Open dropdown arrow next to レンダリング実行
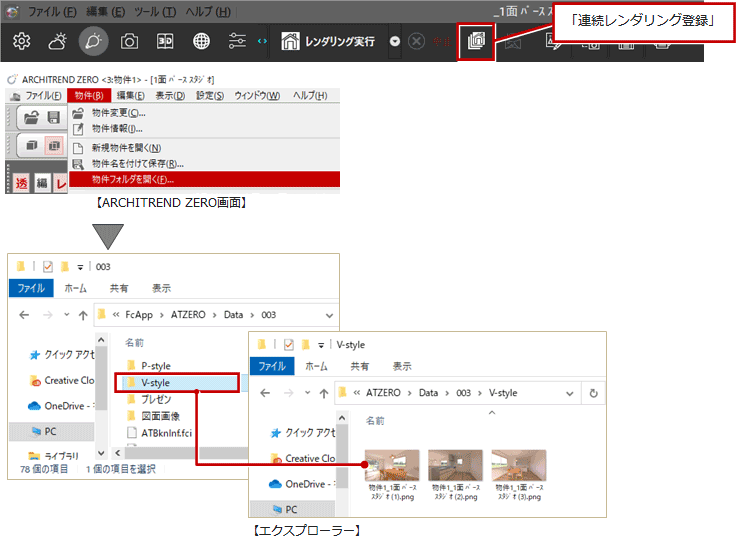738x547 pixels. coord(395,41)
